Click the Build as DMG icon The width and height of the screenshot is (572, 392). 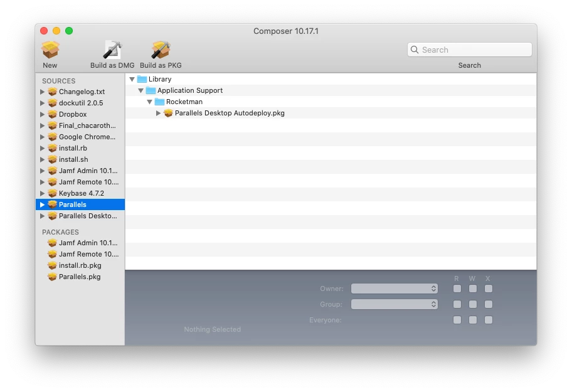pos(112,50)
